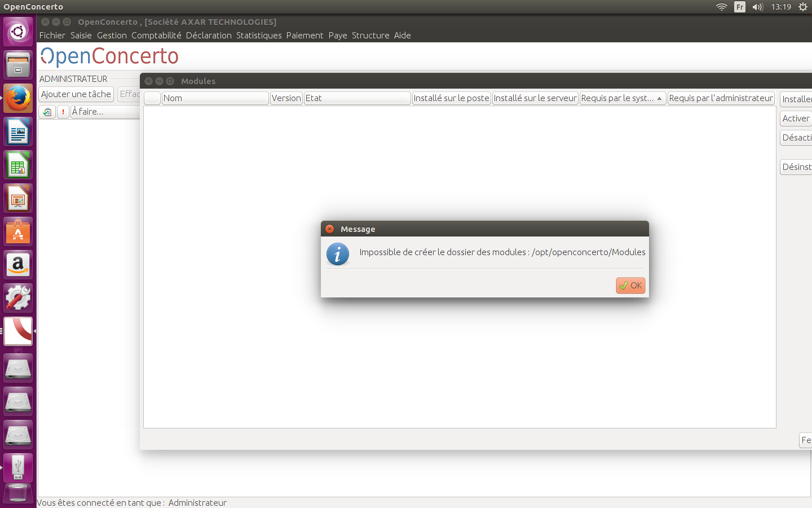This screenshot has width=812, height=508.
Task: Open the Fichier menu
Action: [52, 35]
